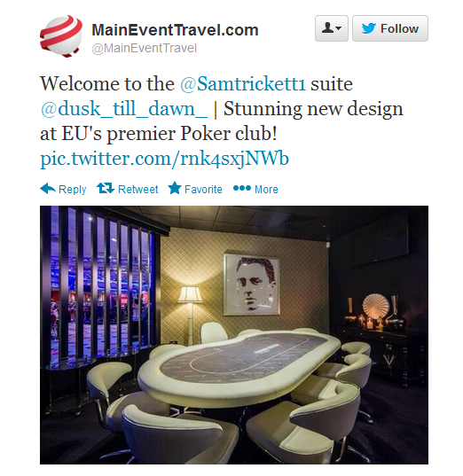
Task: Click the Reply arrow icon
Action: (48, 189)
